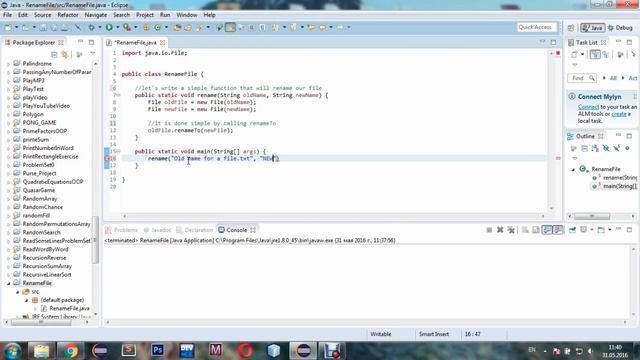
Task: Switch to the Debug perspective
Action: point(620,27)
